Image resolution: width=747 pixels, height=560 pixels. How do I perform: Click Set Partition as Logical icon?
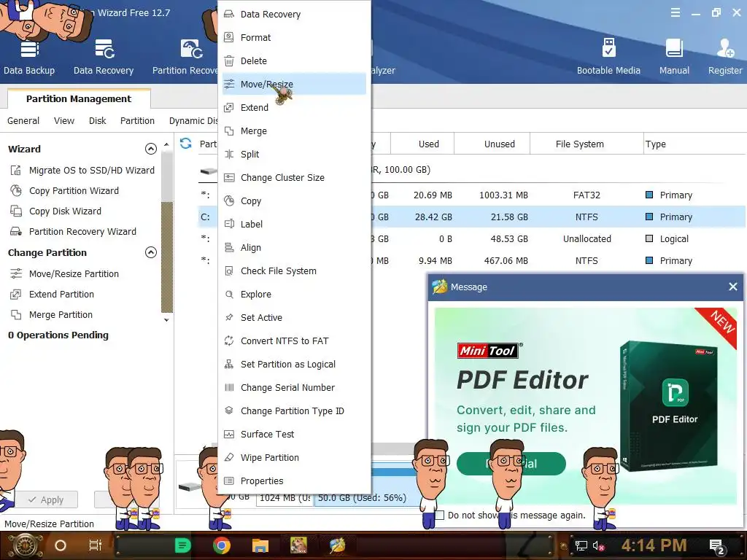tap(229, 365)
